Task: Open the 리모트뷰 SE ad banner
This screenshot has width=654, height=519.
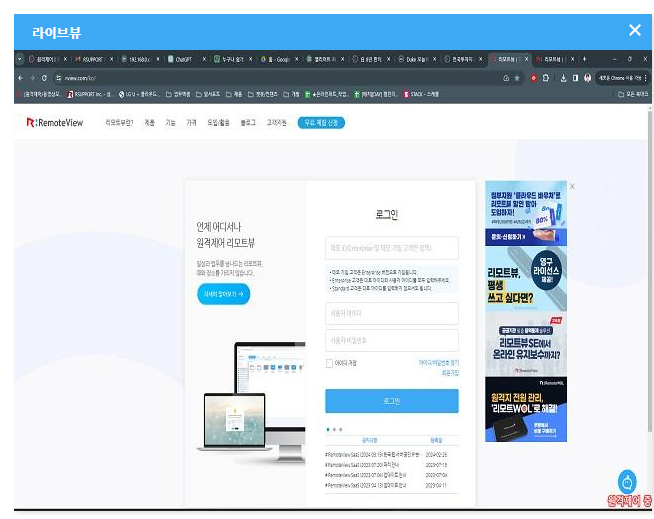Action: tap(526, 344)
